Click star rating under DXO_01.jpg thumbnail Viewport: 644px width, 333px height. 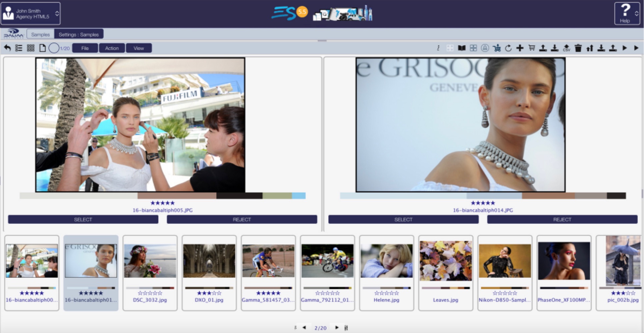[x=209, y=293]
